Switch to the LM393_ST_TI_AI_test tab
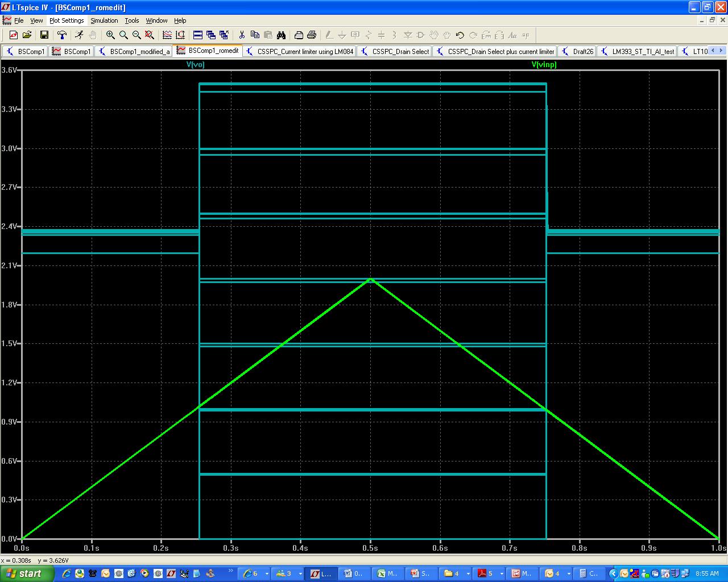728x582 pixels. [637, 51]
